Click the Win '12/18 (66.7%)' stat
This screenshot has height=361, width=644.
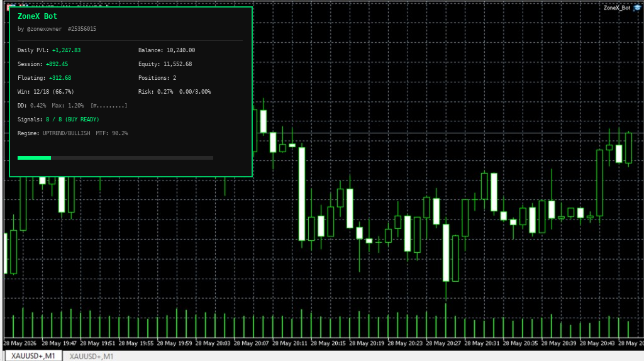pyautogui.click(x=53, y=92)
